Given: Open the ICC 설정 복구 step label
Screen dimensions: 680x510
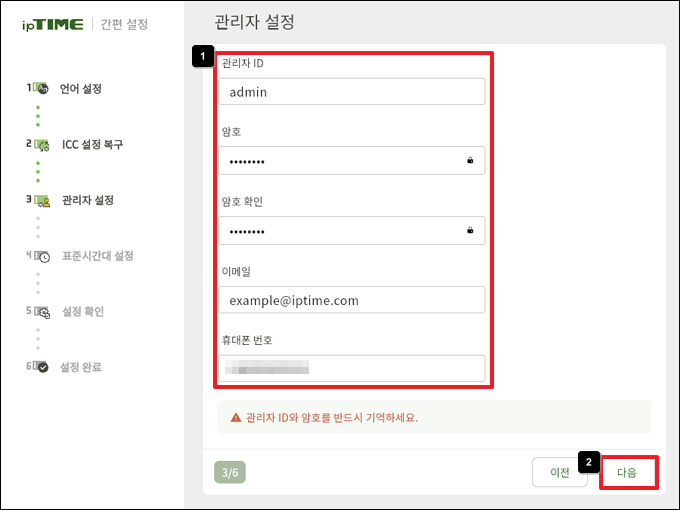Looking at the screenshot, I should (x=92, y=145).
